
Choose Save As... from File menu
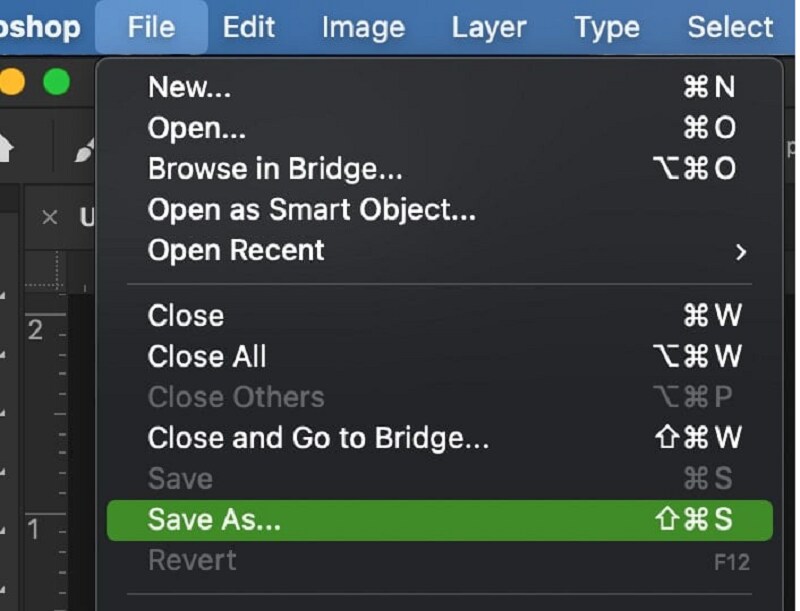215,519
